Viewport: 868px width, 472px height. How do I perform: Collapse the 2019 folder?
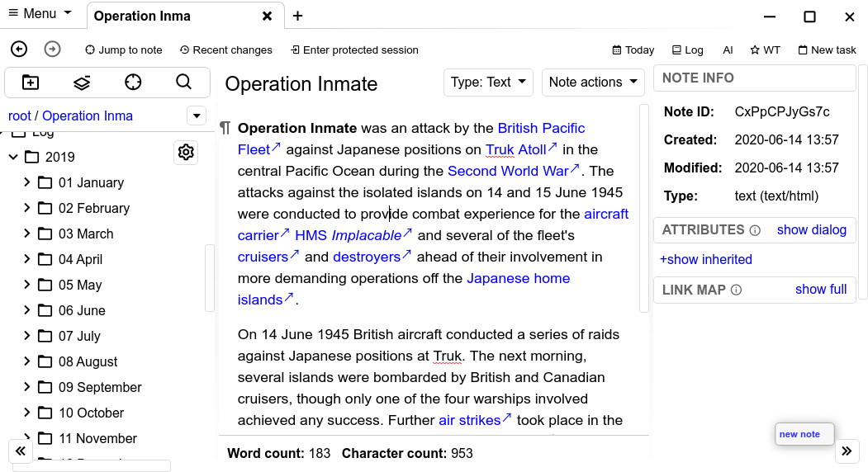[13, 157]
